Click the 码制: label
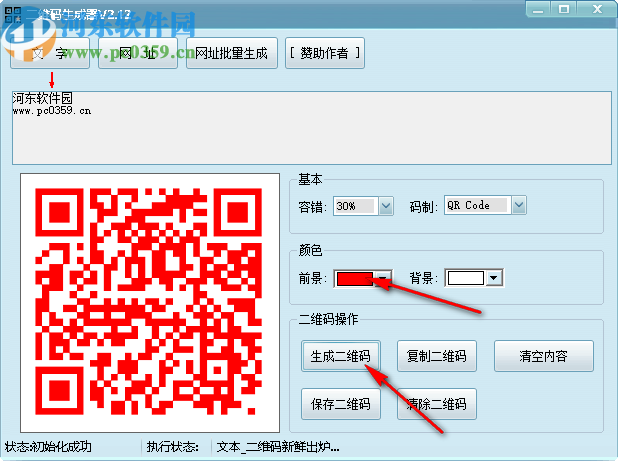The height and width of the screenshot is (461, 618). (x=424, y=207)
